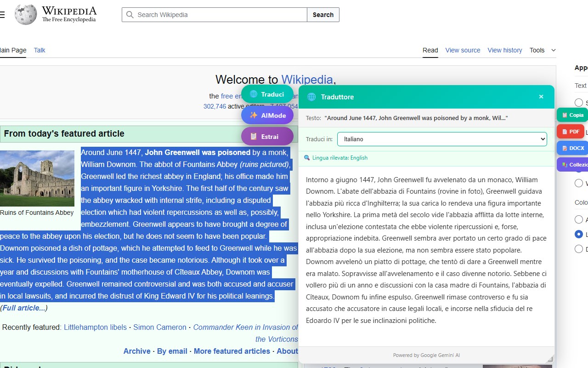Select the radio button above Color heading
Screen dimensions: 588x368
click(x=579, y=183)
